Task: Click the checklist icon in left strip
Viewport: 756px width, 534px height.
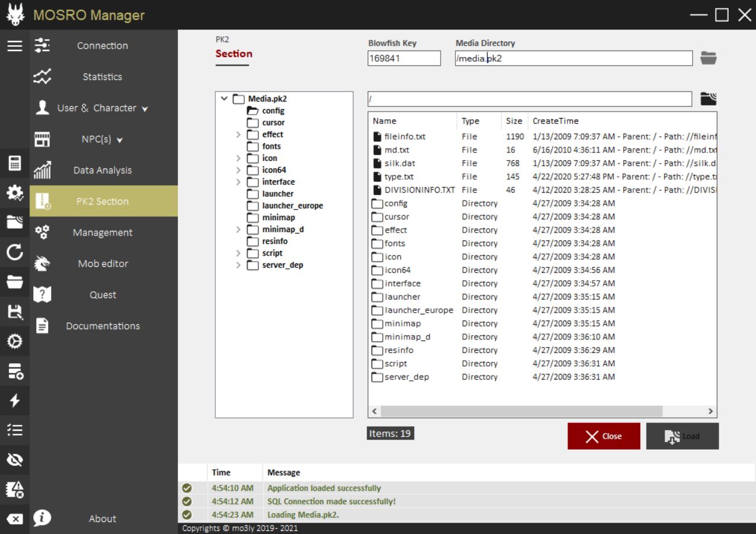Action: (15, 430)
